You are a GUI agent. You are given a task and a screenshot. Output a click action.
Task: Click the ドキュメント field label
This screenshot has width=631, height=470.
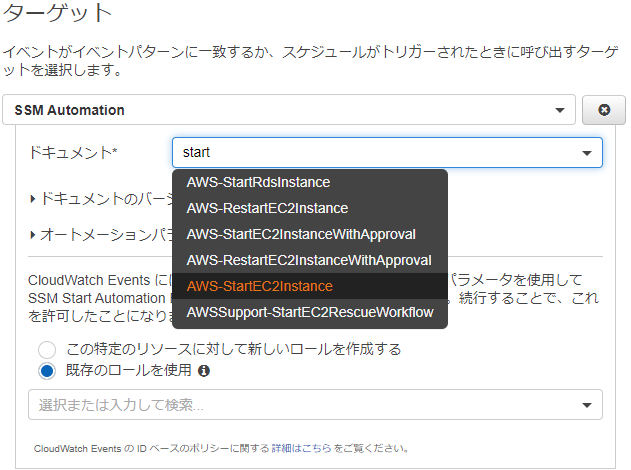point(74,152)
